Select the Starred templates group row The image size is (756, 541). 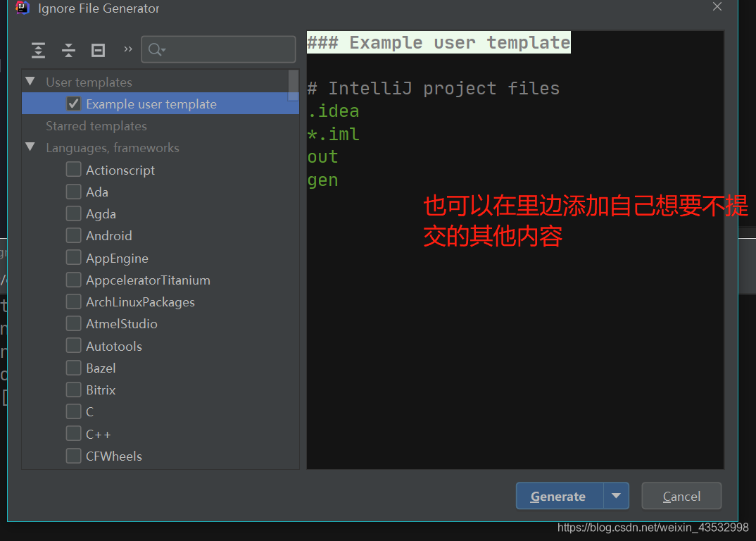(160, 126)
